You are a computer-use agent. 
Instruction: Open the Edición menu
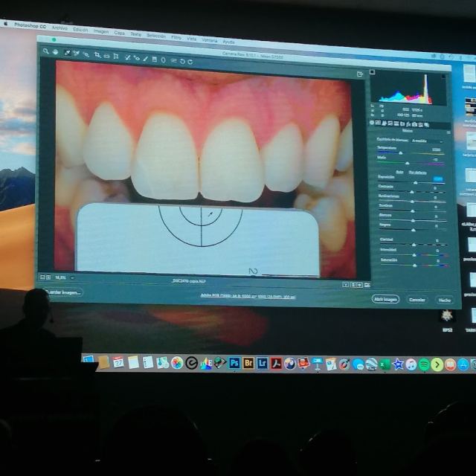(80, 30)
